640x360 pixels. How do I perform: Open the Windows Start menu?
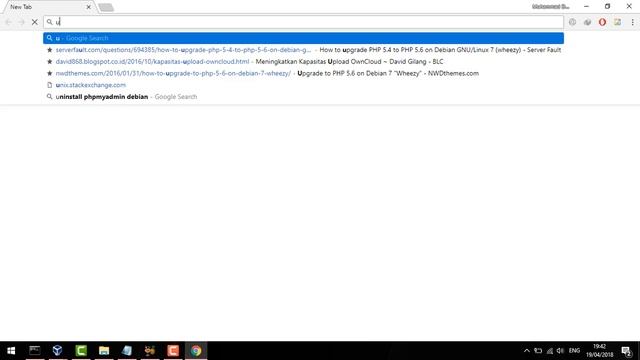tap(11, 351)
